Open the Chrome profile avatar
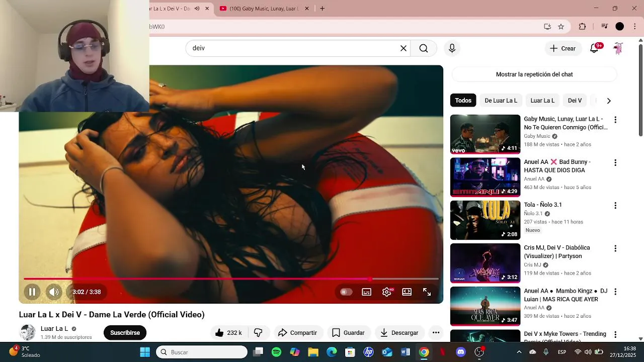Screen dimensions: 644x362 point(620,27)
